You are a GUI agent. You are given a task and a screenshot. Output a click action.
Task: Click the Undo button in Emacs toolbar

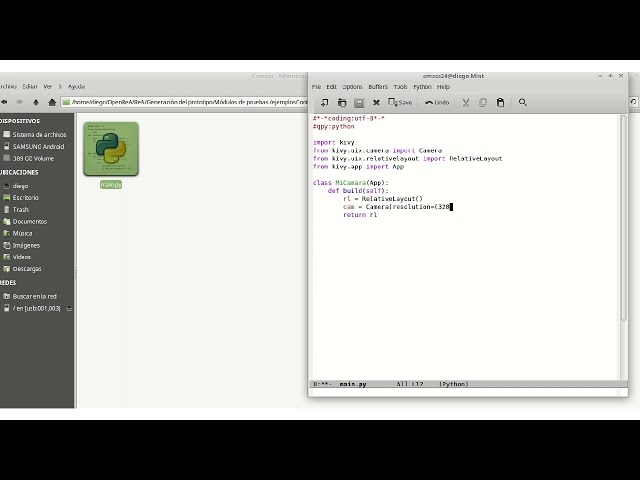point(437,102)
